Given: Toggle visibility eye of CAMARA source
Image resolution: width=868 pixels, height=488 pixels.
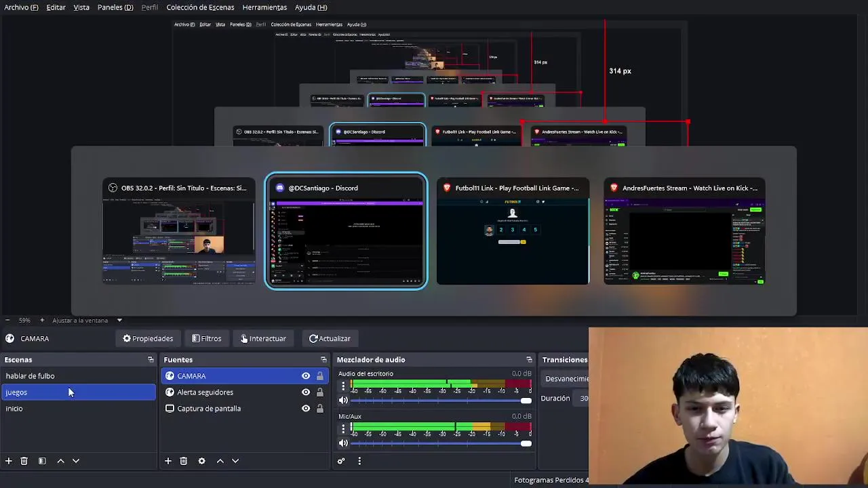Looking at the screenshot, I should (x=306, y=376).
